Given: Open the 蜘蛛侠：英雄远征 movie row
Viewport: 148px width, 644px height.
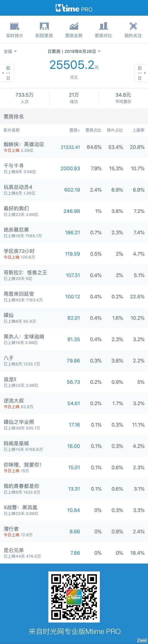Looking at the screenshot, I should 74,147.
